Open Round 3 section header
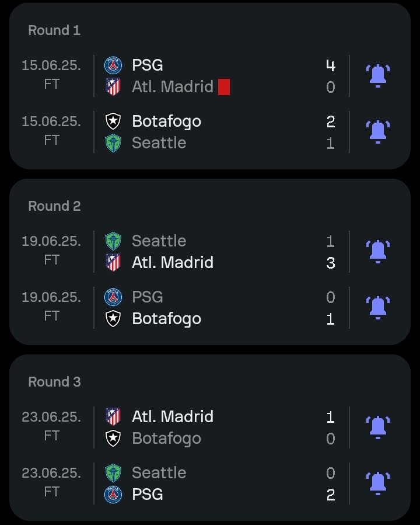Screen dimensions: 420x525 (x=54, y=382)
